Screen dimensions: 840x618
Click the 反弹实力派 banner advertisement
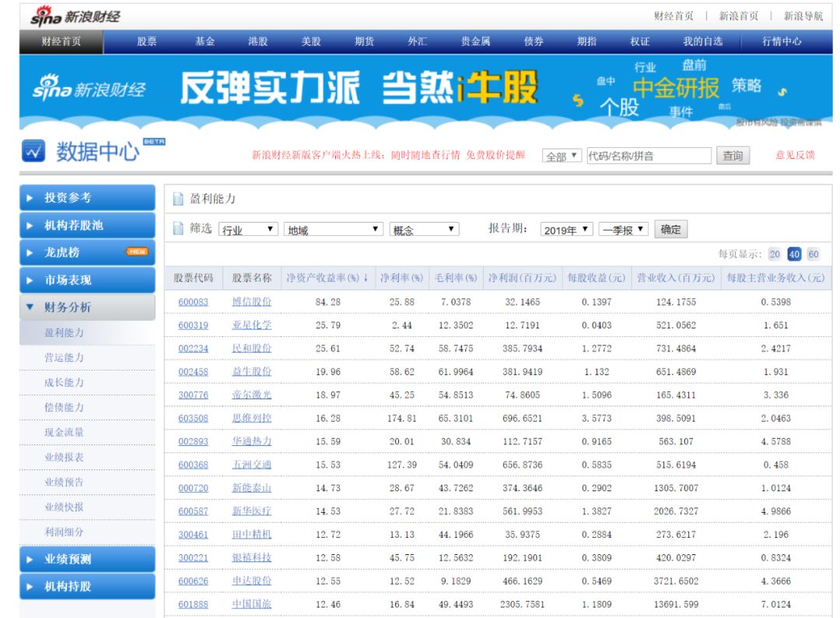[x=426, y=92]
